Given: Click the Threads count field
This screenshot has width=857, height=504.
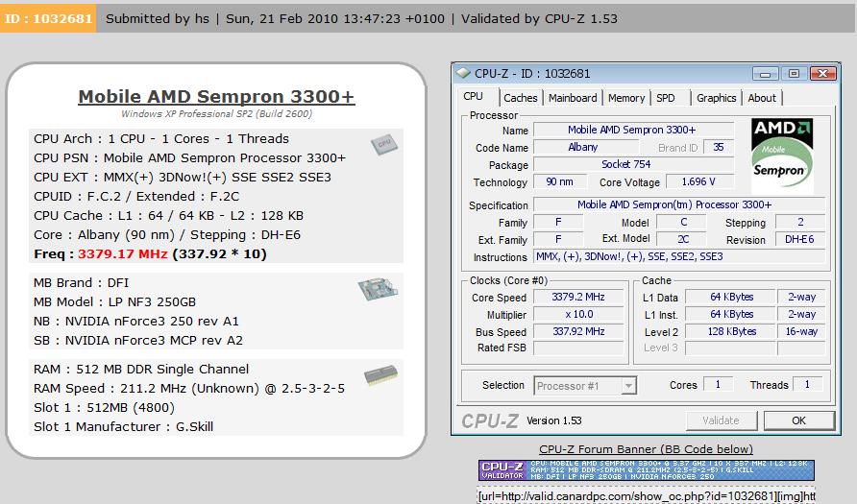Looking at the screenshot, I should (x=807, y=384).
